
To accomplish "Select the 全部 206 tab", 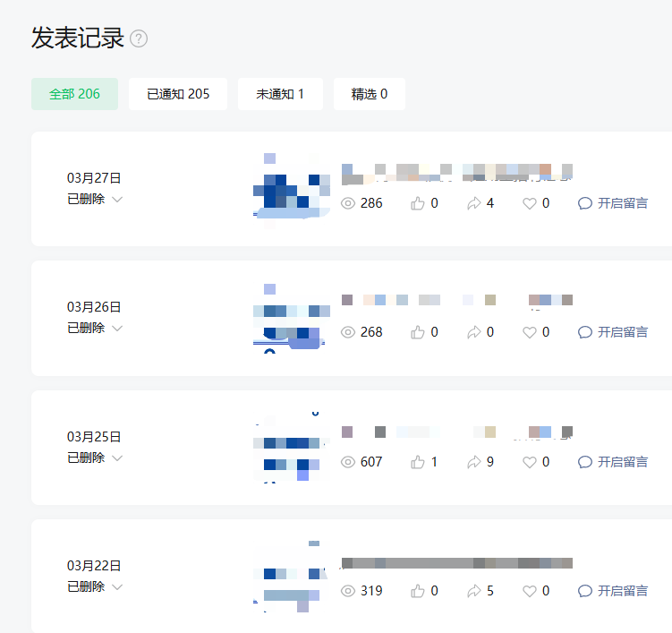I will pyautogui.click(x=74, y=94).
